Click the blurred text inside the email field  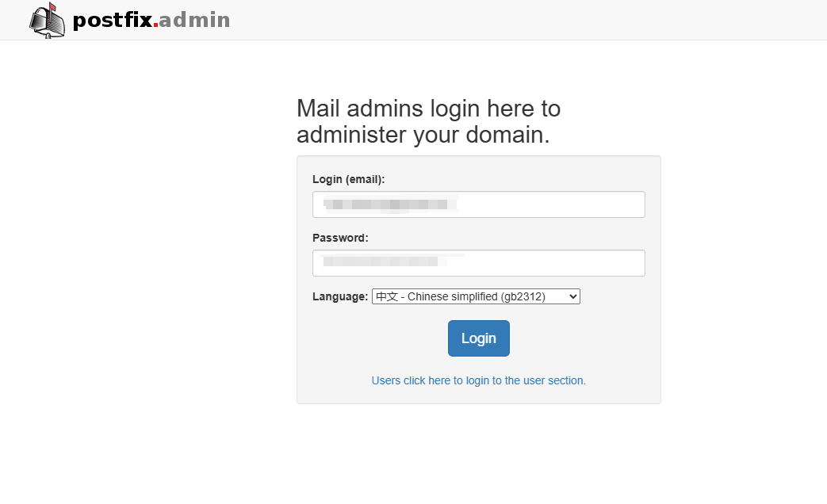[x=392, y=204]
